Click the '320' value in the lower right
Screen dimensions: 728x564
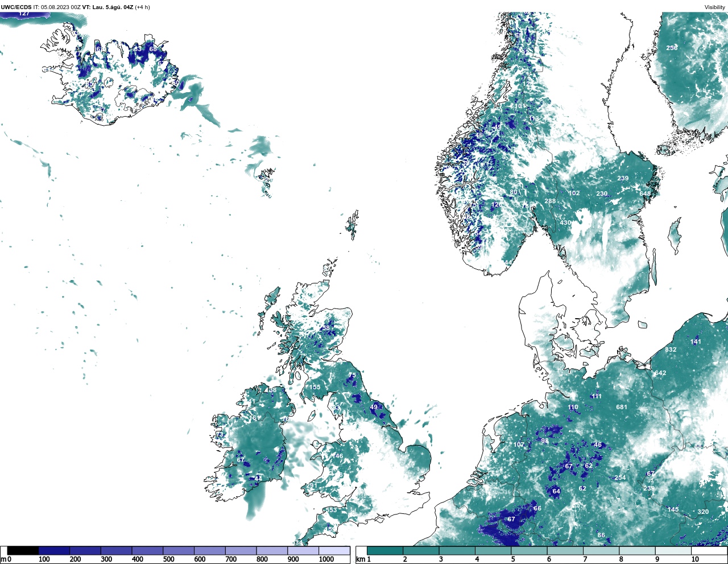tap(703, 512)
